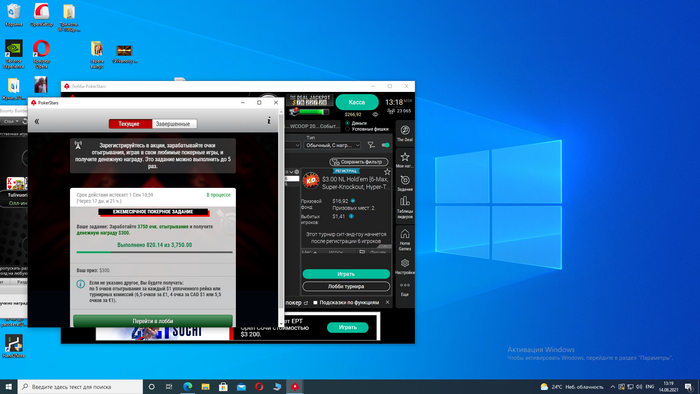Open the notifications action center
This screenshot has width=700, height=394.
[x=689, y=387]
